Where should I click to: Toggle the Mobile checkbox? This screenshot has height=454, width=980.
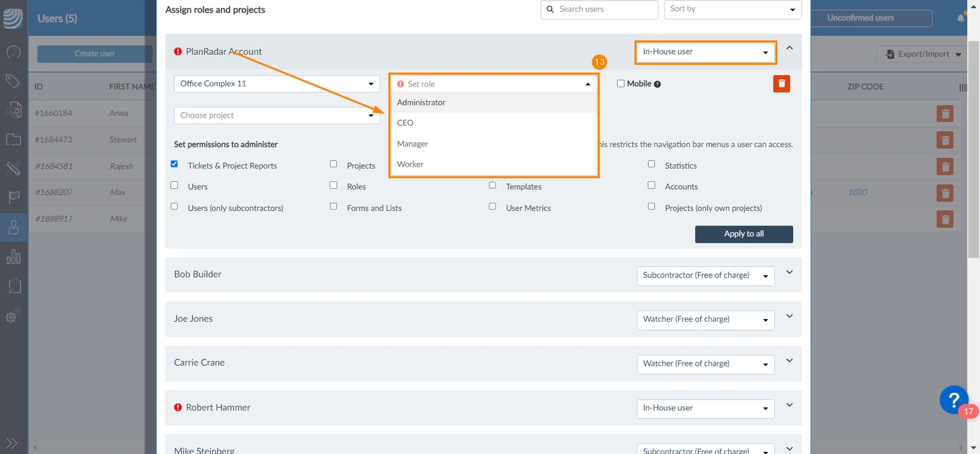pos(621,84)
